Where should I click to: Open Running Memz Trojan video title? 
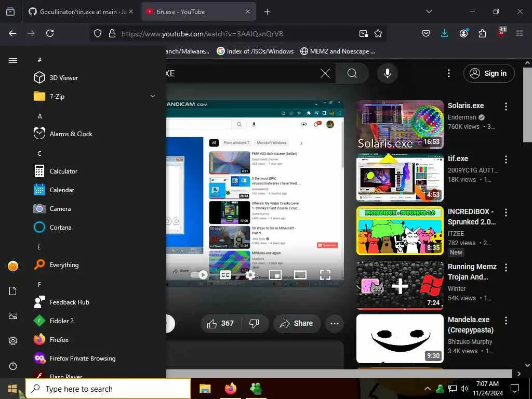click(x=472, y=272)
